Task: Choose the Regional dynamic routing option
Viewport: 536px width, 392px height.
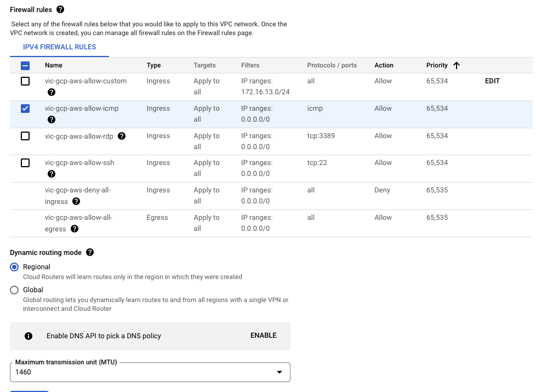Action: coord(15,267)
